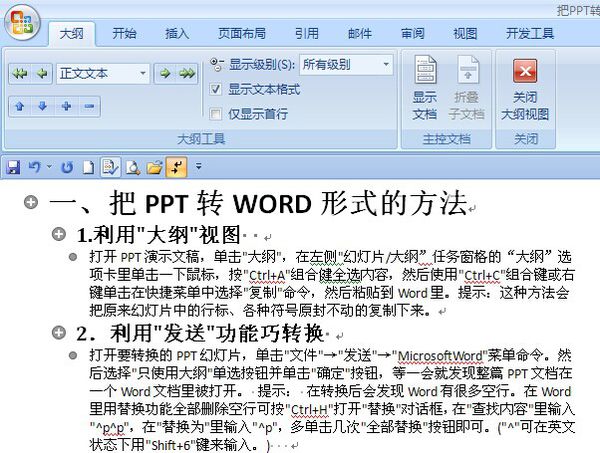Demote outline level single right arrow

165,73
